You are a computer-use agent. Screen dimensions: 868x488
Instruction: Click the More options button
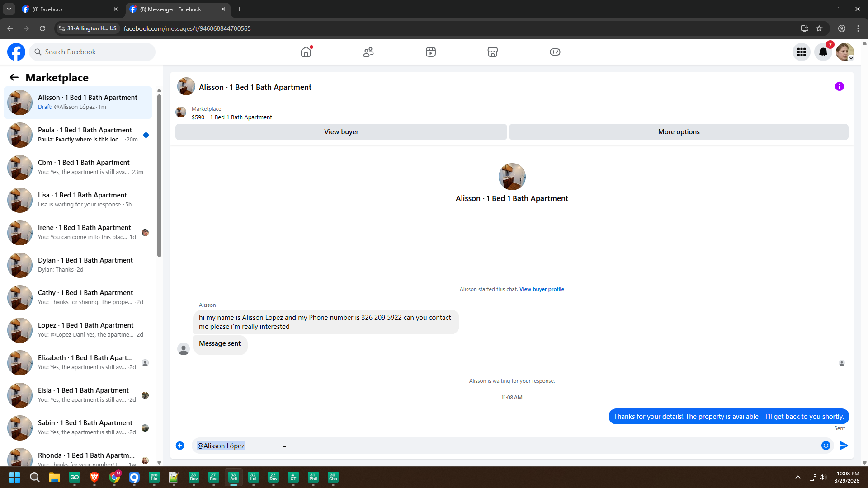pos(679,132)
